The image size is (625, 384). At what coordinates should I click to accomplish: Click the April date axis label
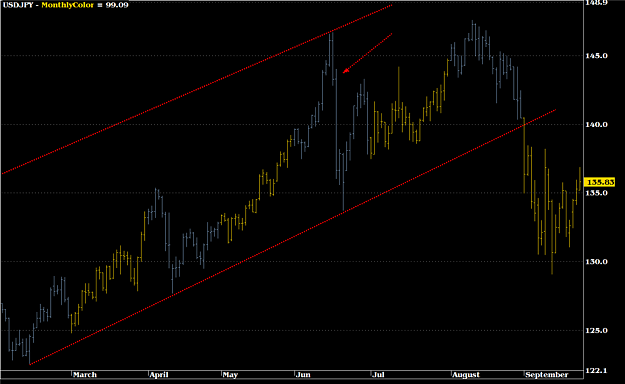click(159, 375)
